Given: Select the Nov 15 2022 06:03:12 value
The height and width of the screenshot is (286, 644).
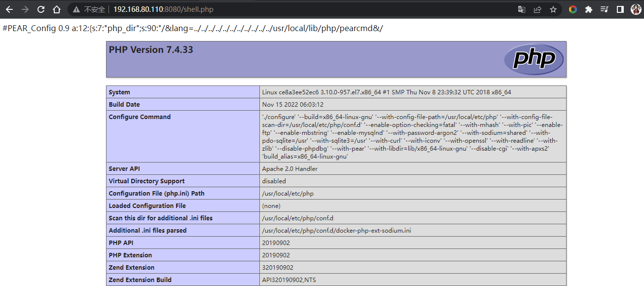Looking at the screenshot, I should [293, 105].
